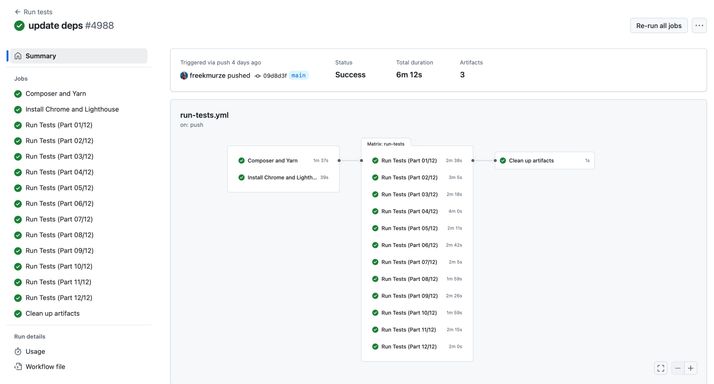Re-run all jobs
714x384 pixels.
(x=658, y=26)
